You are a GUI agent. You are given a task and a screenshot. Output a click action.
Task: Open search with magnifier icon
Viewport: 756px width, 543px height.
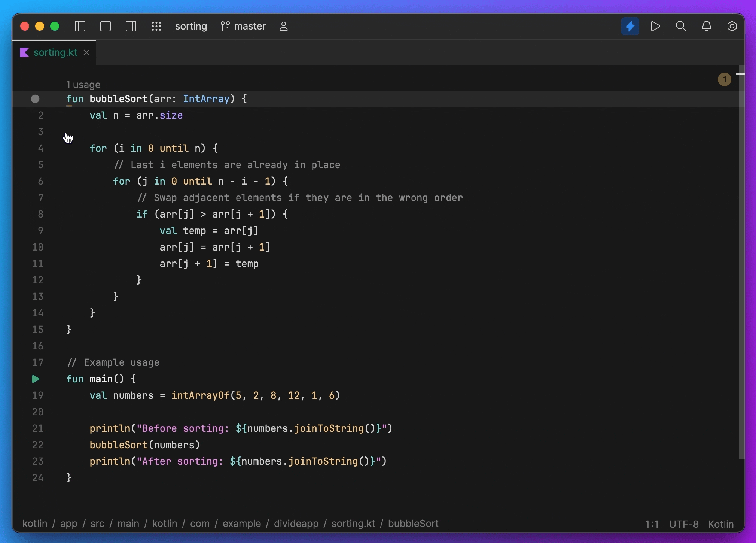681,26
